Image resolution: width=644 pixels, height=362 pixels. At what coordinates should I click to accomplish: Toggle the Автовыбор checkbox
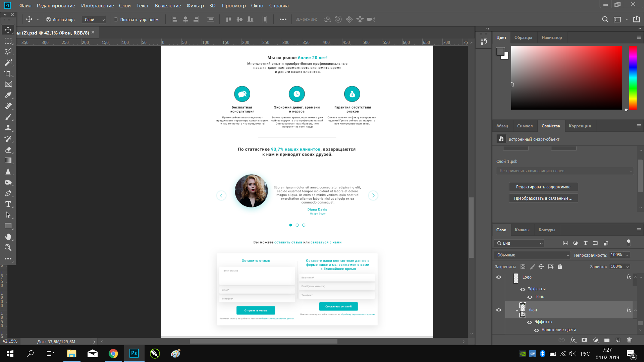(x=49, y=19)
